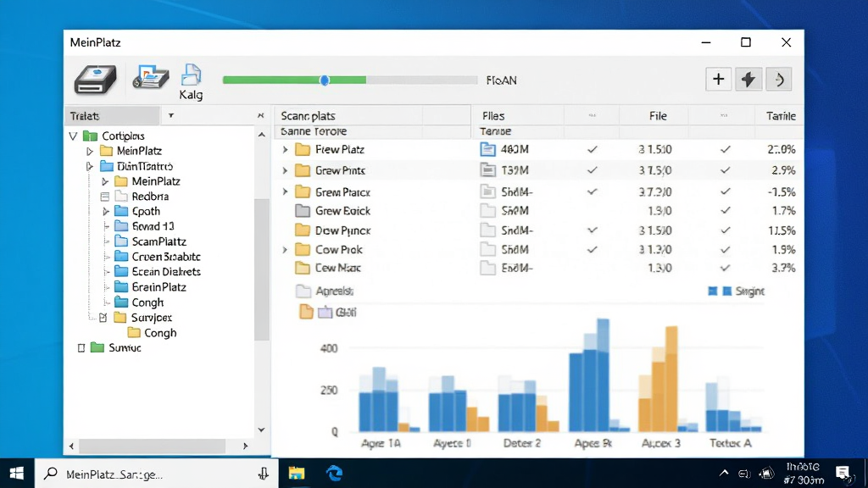The width and height of the screenshot is (868, 488).
Task: Click the microphone icon in search box
Action: click(x=264, y=474)
